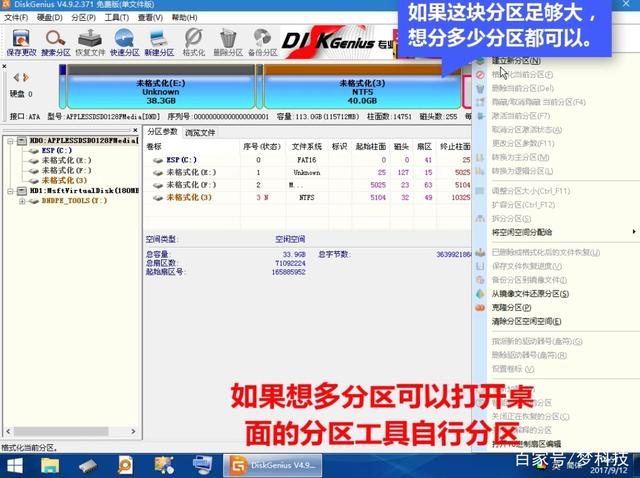Click the DiskGenius V4.9 taskbar button
The image size is (640, 478).
pos(272,465)
